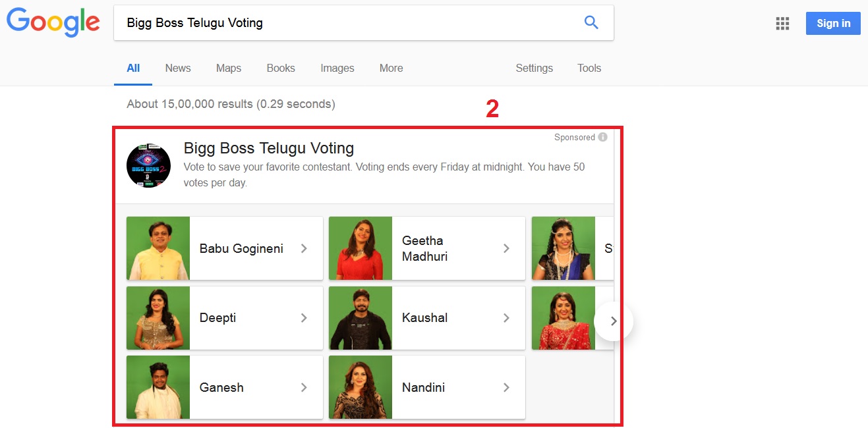Open the More search menu
Image resolution: width=868 pixels, height=428 pixels.
[x=391, y=68]
